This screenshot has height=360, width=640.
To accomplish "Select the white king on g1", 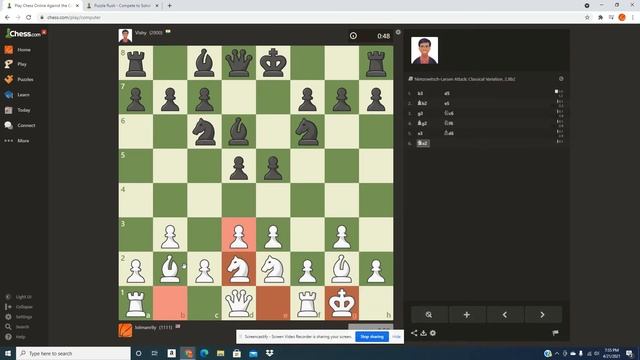I will [342, 303].
